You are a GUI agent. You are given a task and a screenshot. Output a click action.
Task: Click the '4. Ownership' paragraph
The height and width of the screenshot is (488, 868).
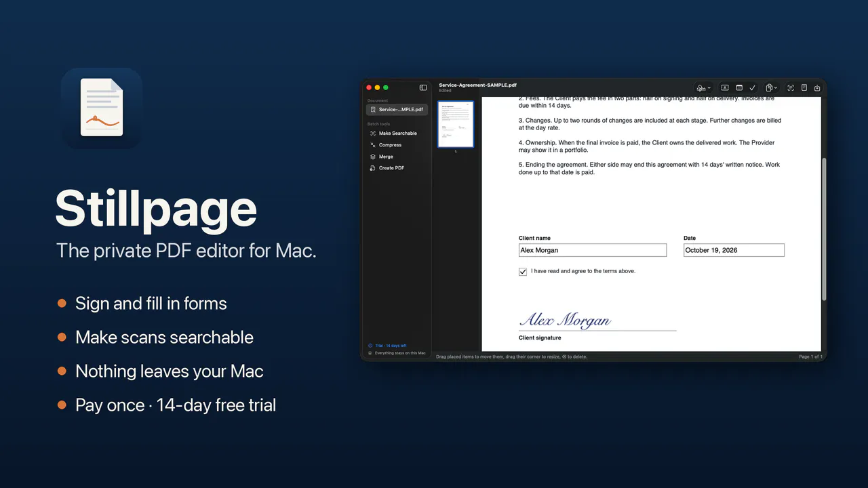[646, 146]
